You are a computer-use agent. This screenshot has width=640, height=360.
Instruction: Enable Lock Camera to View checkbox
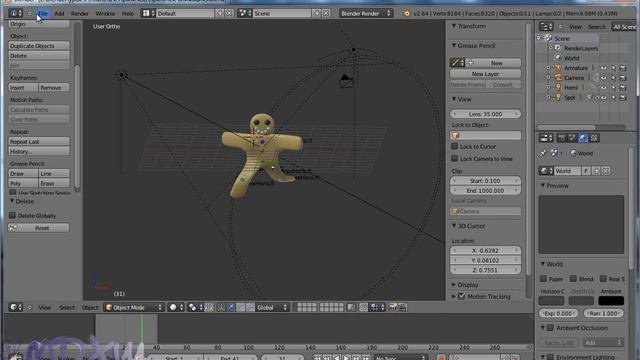point(455,158)
